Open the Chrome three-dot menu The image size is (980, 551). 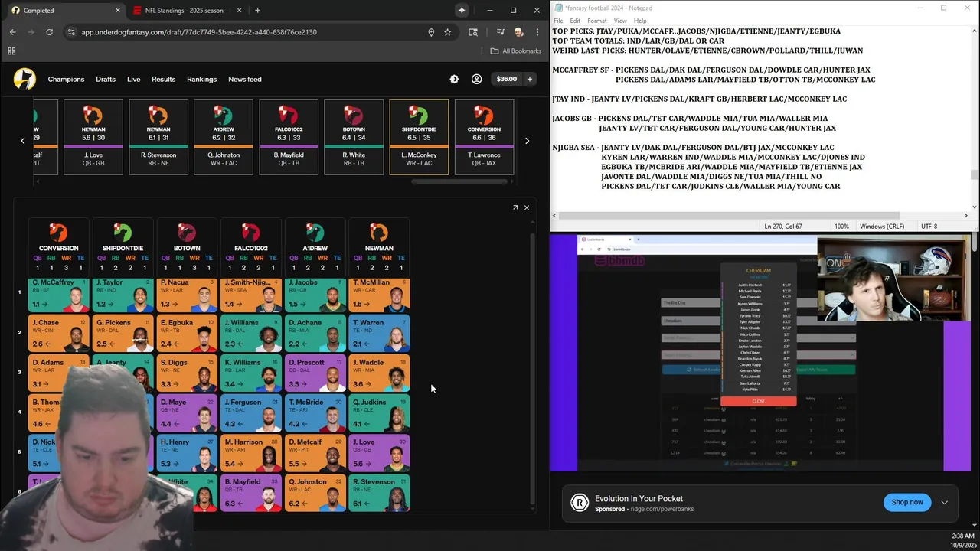537,32
